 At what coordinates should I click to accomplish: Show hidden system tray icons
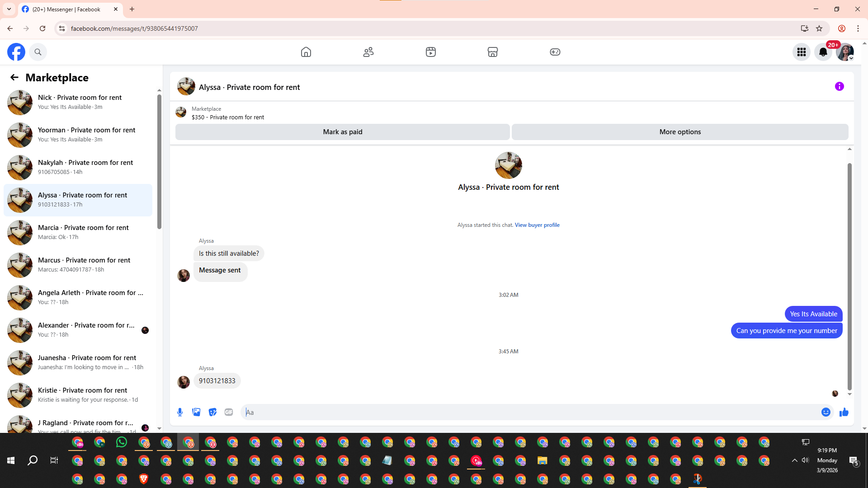click(x=794, y=460)
